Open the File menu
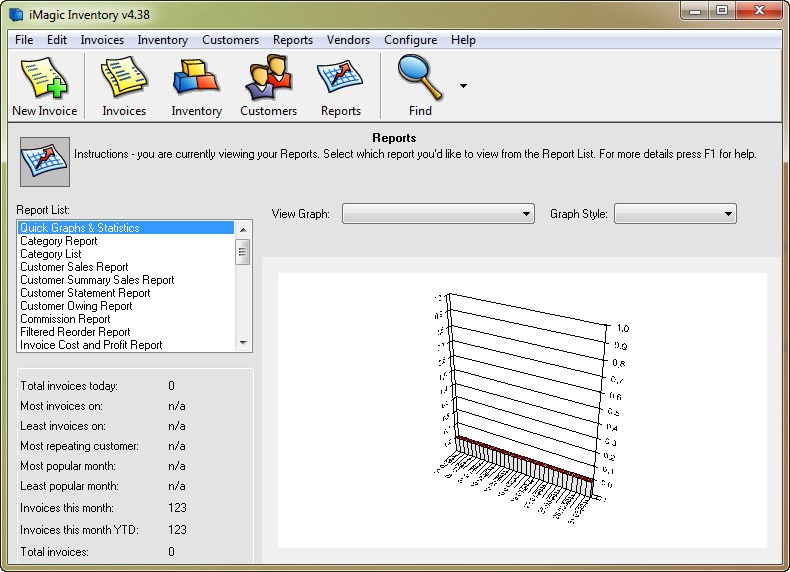 24,40
